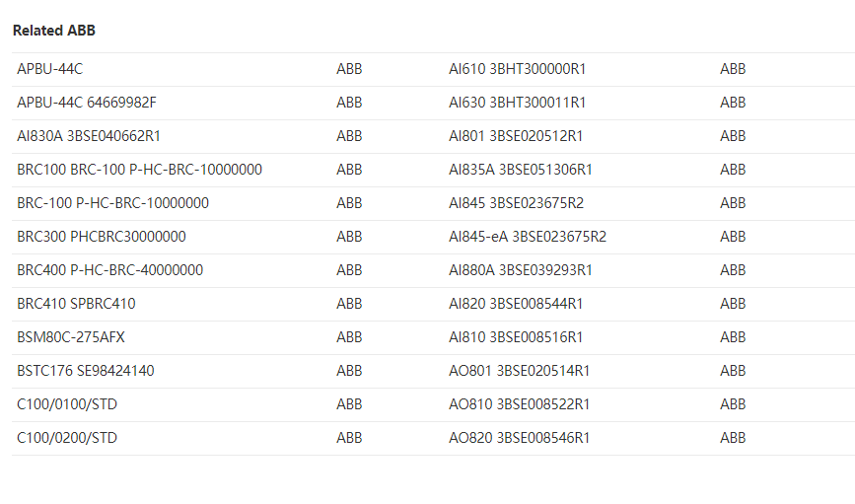Open AI835A 3BSE051306R1 part link
This screenshot has height=504, width=855.
click(x=521, y=170)
